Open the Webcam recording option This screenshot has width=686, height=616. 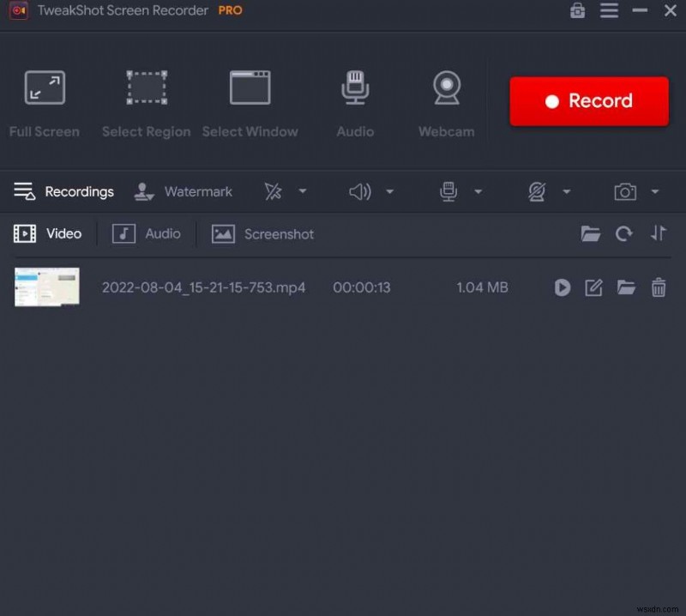446,94
